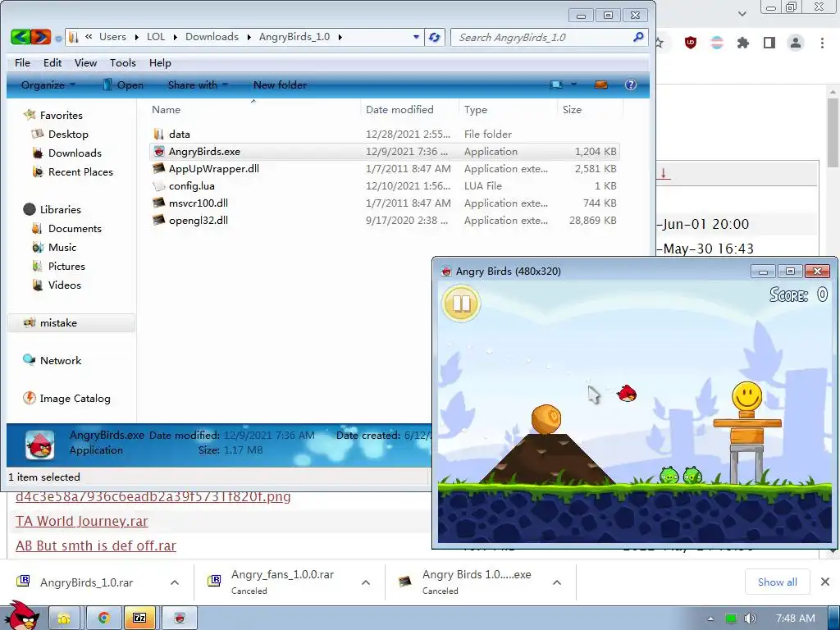Expand options for AngryBirds_1.0.rar download

tap(175, 582)
